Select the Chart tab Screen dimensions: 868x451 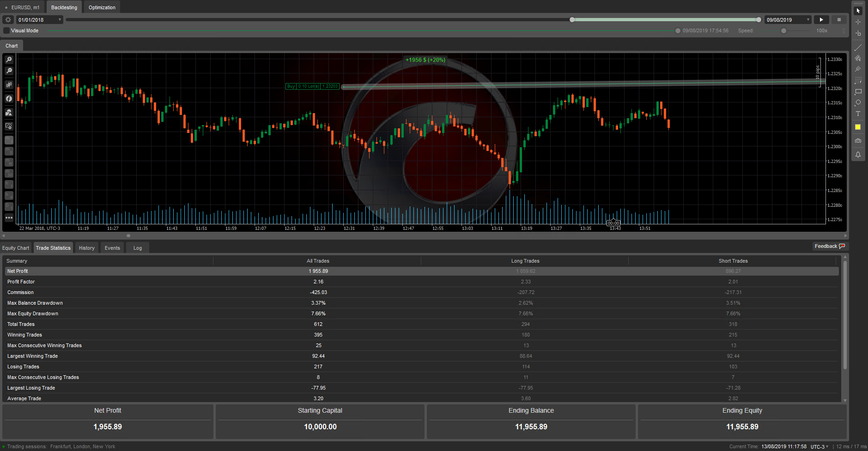tap(12, 46)
